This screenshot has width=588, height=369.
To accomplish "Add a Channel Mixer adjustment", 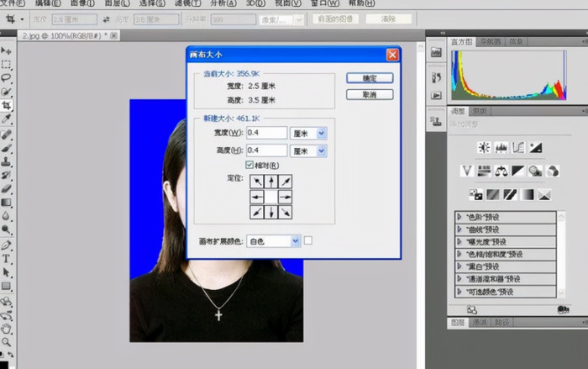I will pos(553,171).
